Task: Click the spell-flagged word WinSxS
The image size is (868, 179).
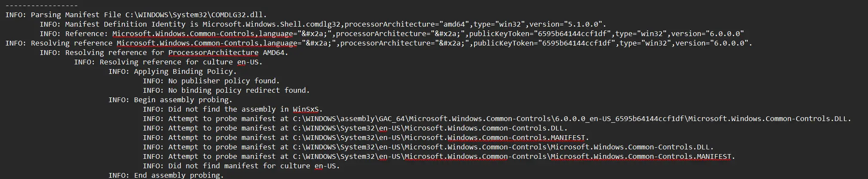Action: coord(306,109)
